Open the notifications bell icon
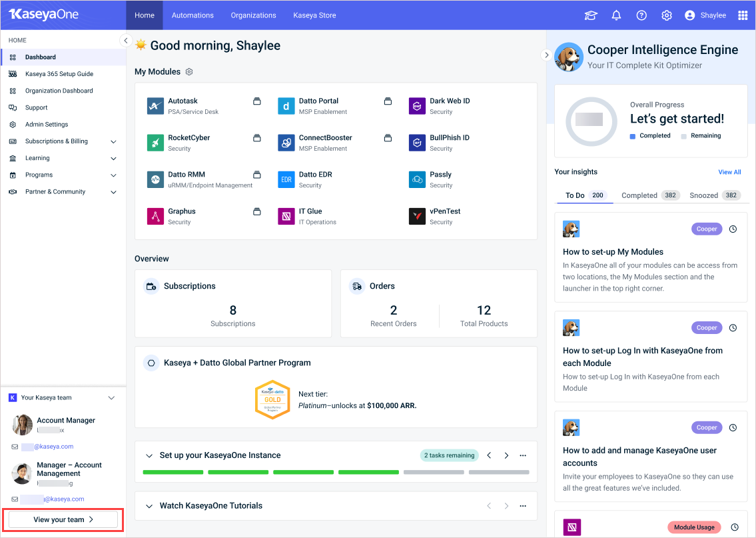 coord(616,15)
